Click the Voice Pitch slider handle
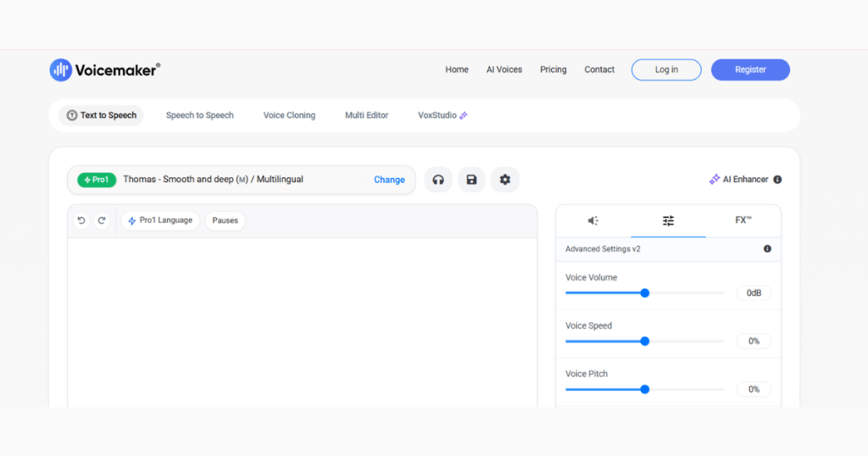This screenshot has width=868, height=456. coord(645,390)
